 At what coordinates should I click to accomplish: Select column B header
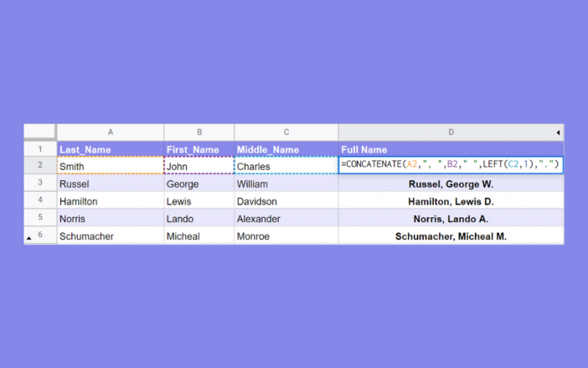[199, 132]
